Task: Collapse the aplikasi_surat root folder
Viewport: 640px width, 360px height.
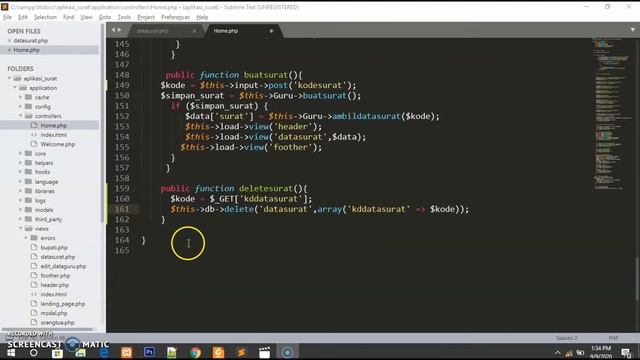Action: pos(9,78)
